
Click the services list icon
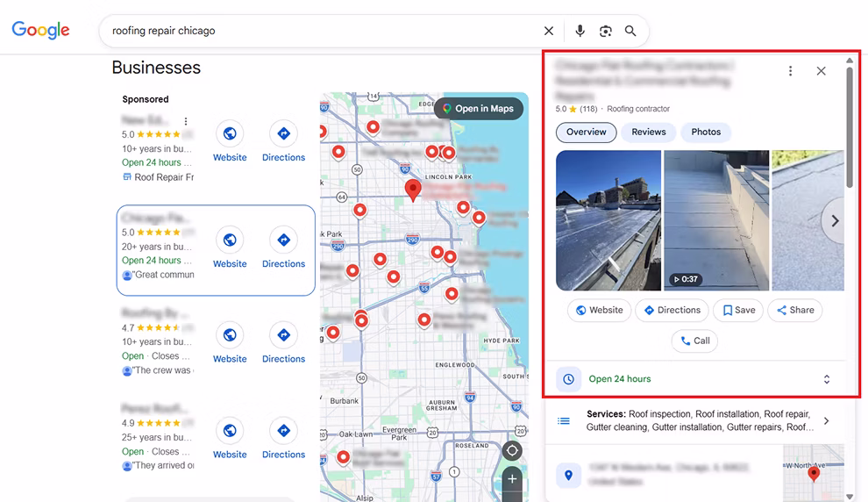(x=564, y=421)
